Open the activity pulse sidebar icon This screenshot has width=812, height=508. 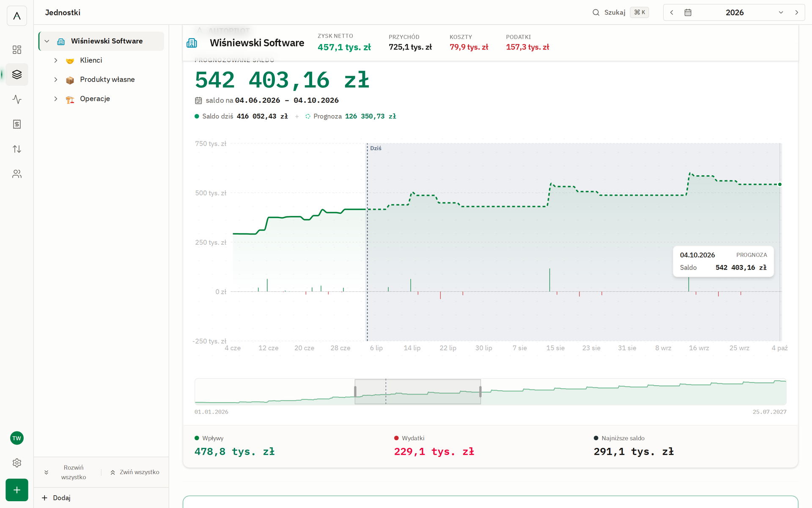click(17, 99)
